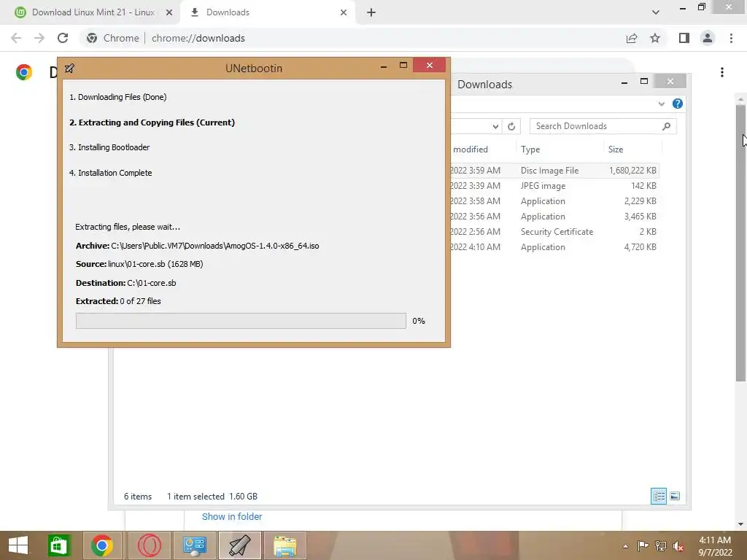Open the Windows Start button
Viewport: 747px width, 560px height.
[18, 545]
